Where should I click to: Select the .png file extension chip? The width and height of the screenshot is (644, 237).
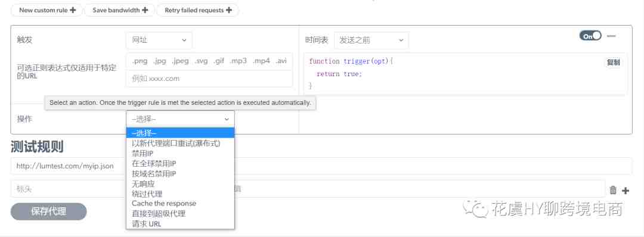[x=140, y=61]
